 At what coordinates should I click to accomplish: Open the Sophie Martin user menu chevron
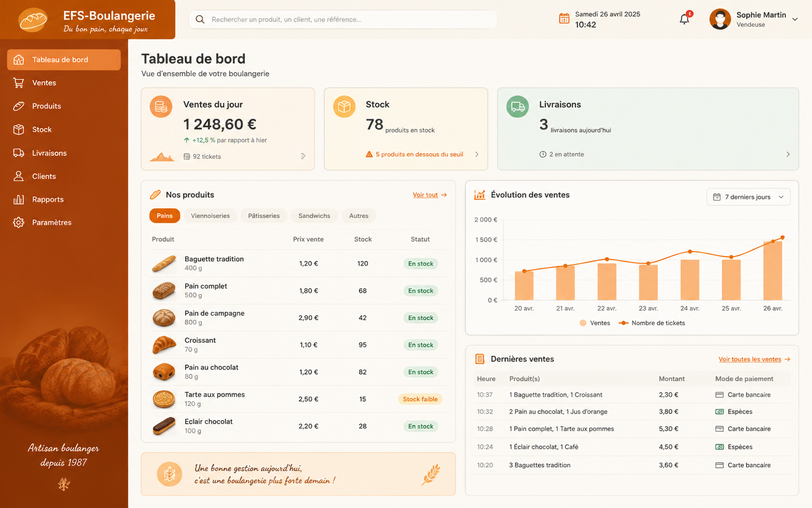795,20
